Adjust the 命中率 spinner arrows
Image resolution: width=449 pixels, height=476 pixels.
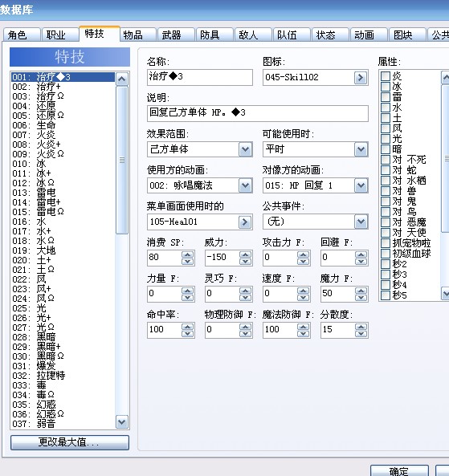[188, 330]
